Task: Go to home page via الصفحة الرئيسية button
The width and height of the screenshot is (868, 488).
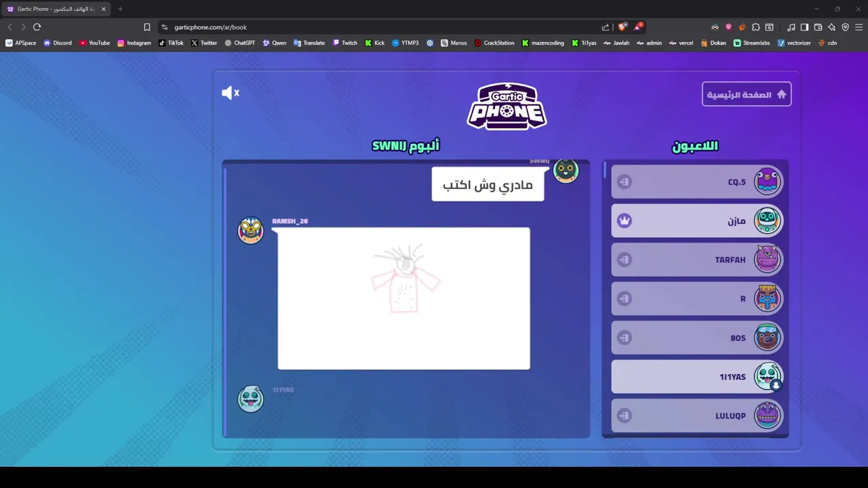Action: point(747,94)
